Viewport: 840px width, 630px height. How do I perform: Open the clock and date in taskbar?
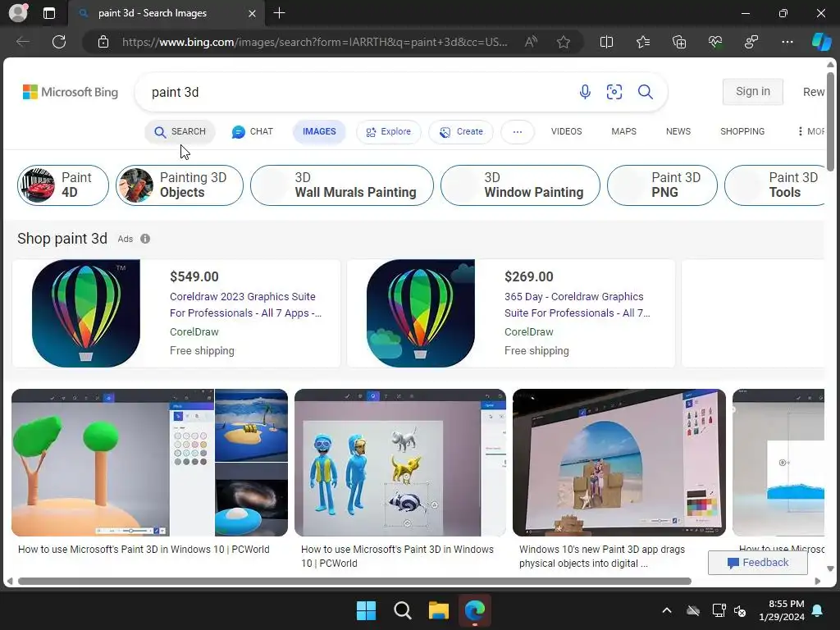point(781,610)
